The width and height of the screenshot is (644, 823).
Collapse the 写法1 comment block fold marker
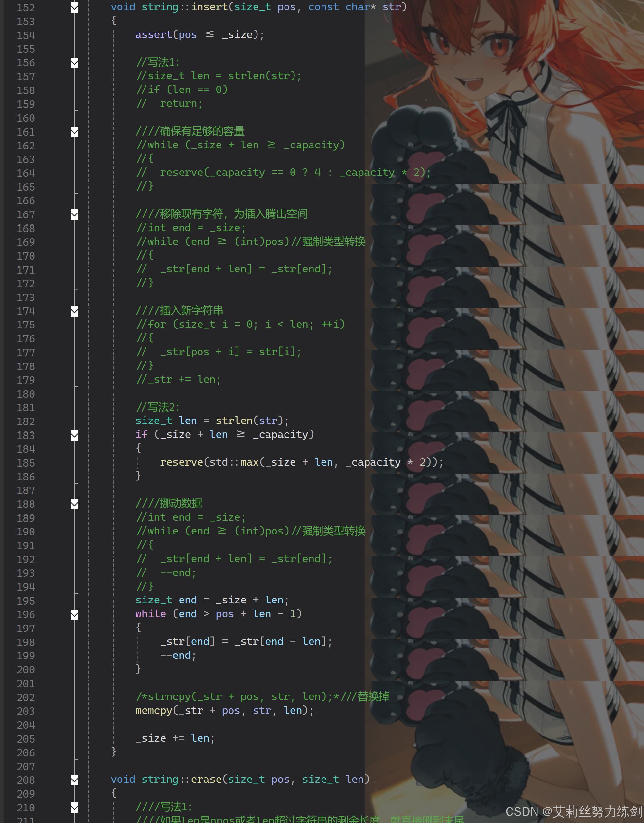pyautogui.click(x=75, y=63)
